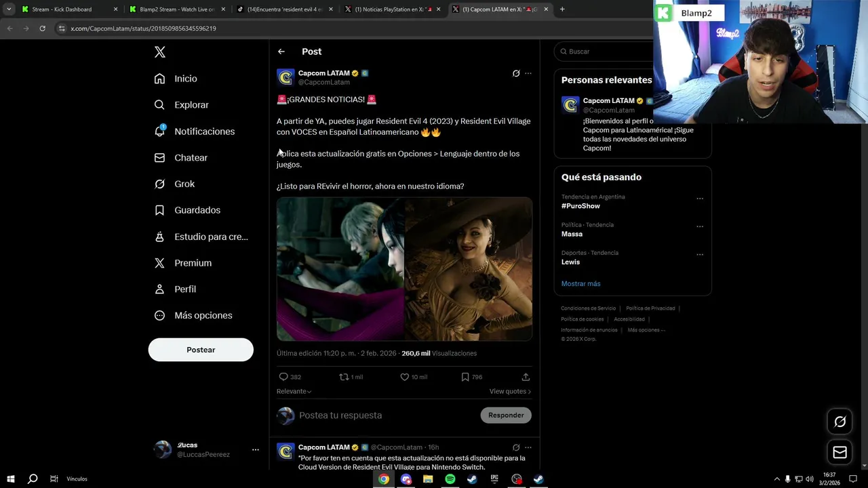Switch to Noticias PlayStation en X tab
The image size is (868, 488).
[392, 9]
